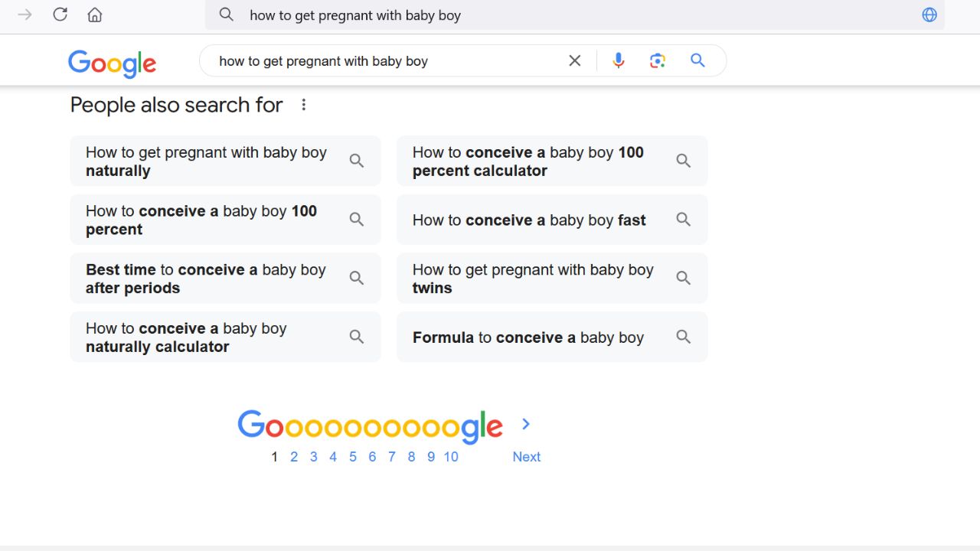980x551 pixels.
Task: Open three-dot menu beside People also search for
Action: (304, 105)
